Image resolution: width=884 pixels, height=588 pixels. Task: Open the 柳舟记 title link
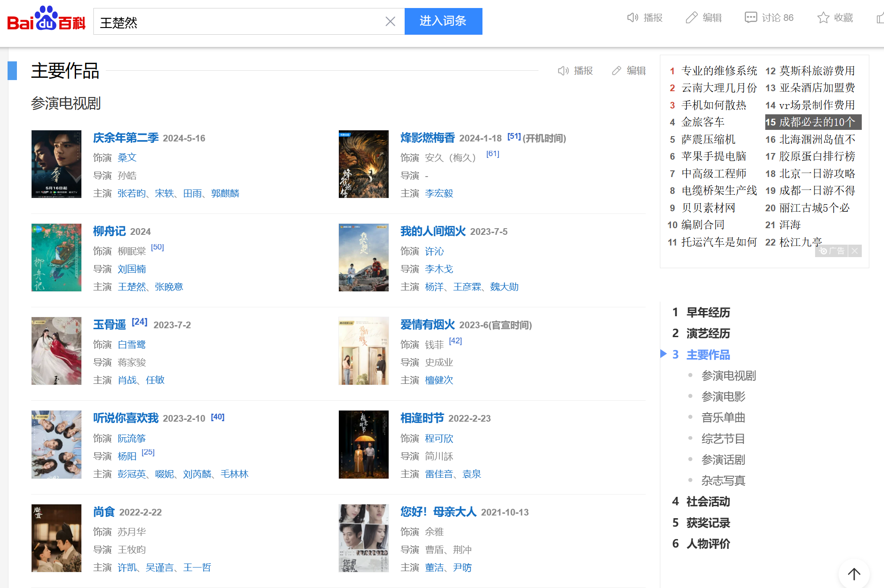point(109,231)
